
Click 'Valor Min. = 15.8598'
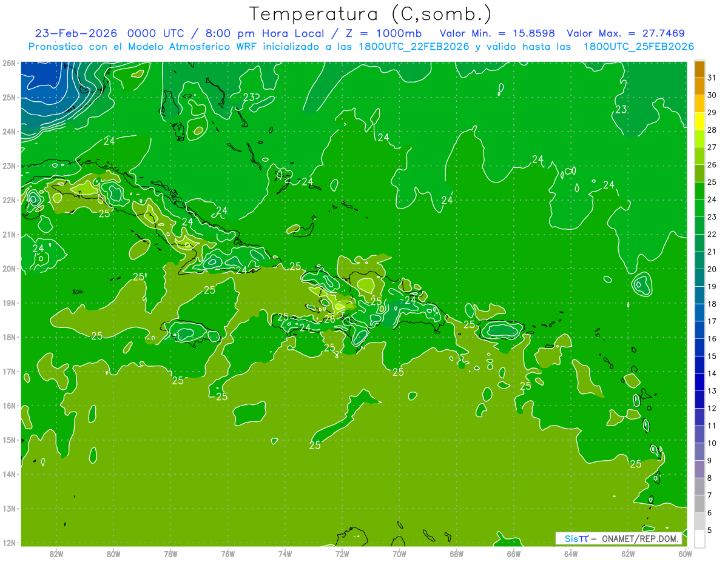point(497,33)
